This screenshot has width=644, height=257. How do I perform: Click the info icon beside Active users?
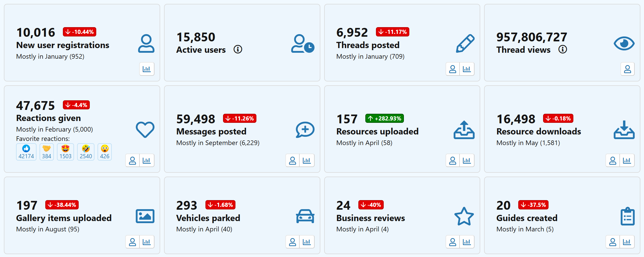tap(238, 49)
